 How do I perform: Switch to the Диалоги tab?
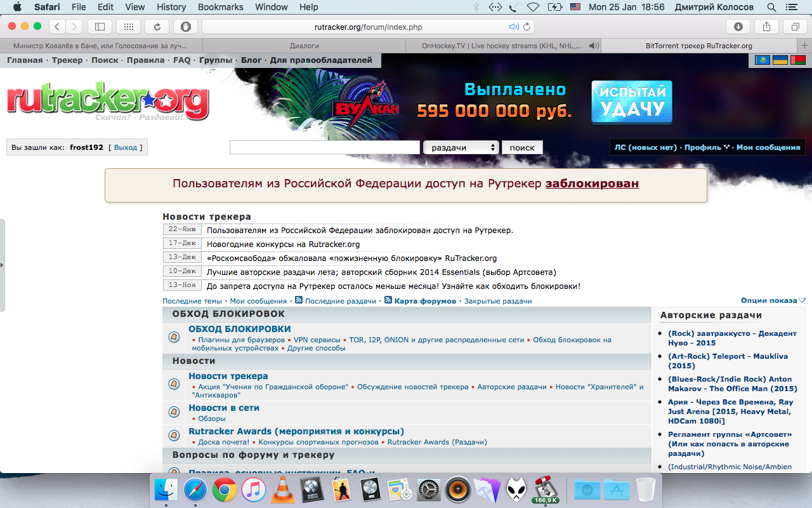pyautogui.click(x=304, y=46)
